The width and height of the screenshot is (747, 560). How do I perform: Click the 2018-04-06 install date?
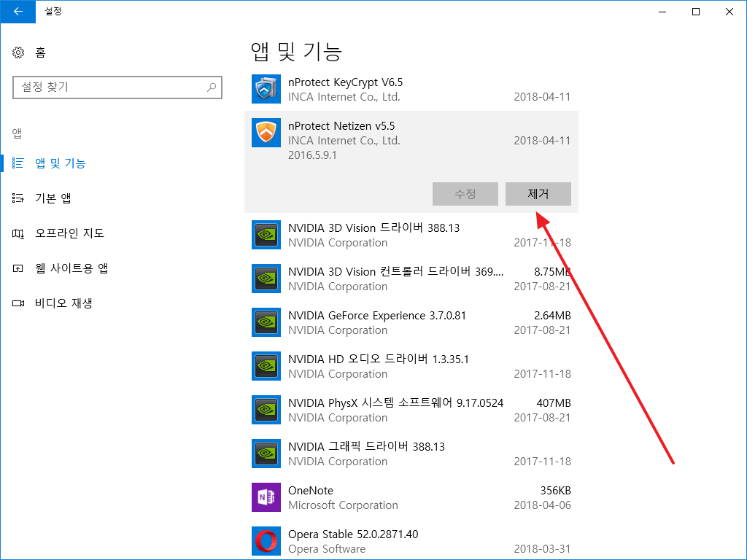coord(542,505)
